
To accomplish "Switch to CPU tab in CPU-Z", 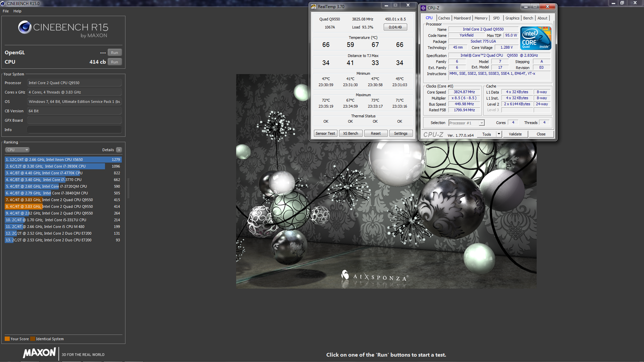I will [x=429, y=18].
